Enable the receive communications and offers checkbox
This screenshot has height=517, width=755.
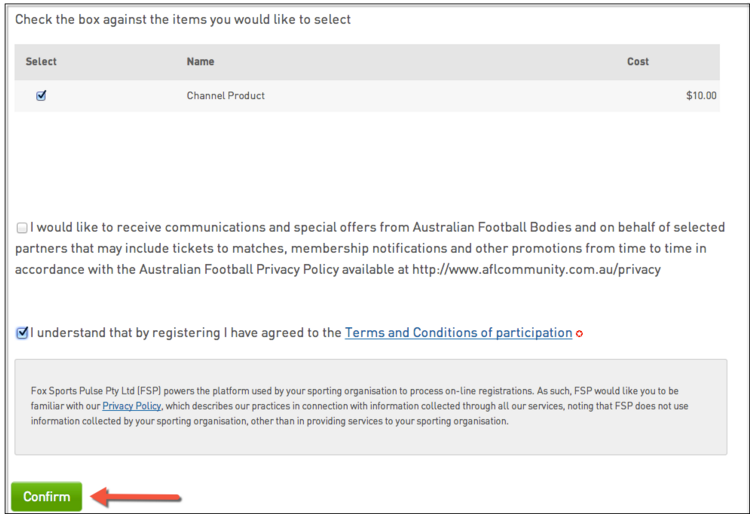click(22, 228)
